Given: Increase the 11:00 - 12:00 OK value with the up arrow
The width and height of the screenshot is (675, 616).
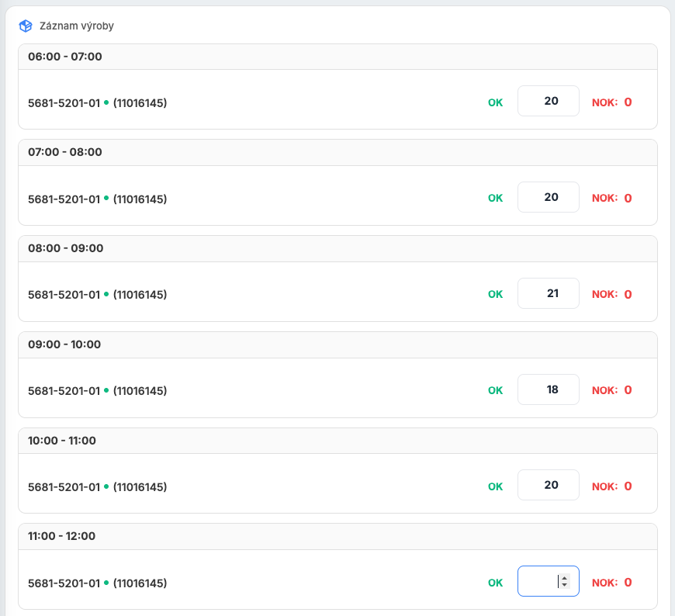Looking at the screenshot, I should pos(564,579).
